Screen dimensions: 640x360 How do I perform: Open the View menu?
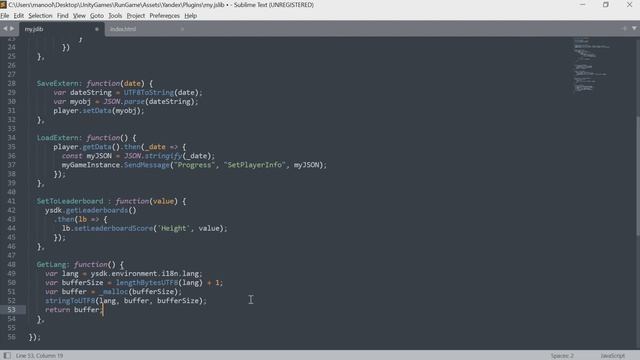[79, 16]
